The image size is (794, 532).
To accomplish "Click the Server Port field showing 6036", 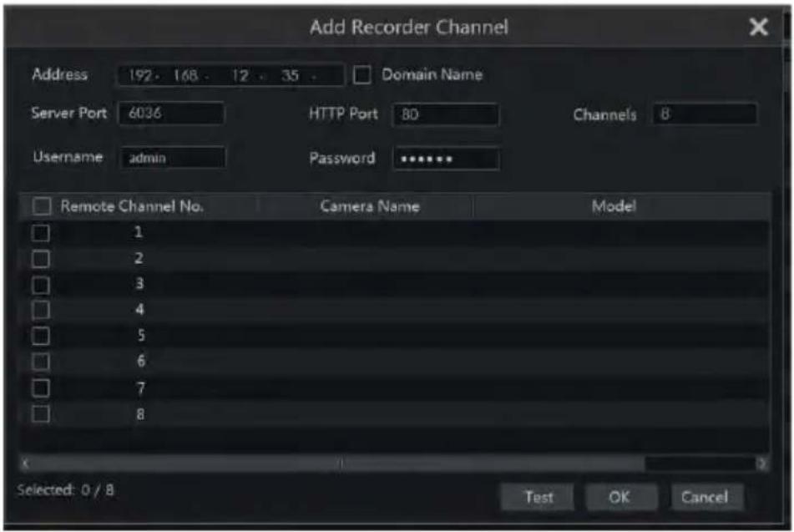I will 171,113.
